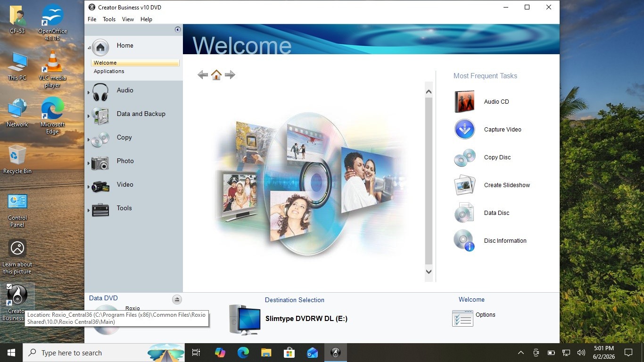Click the orange home navigation icon
The height and width of the screenshot is (362, 644).
(216, 74)
